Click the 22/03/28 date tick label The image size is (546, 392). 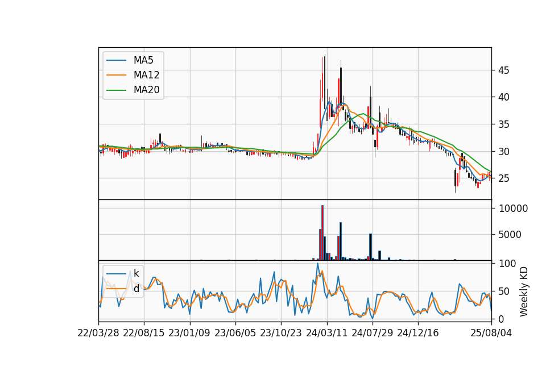click(98, 333)
